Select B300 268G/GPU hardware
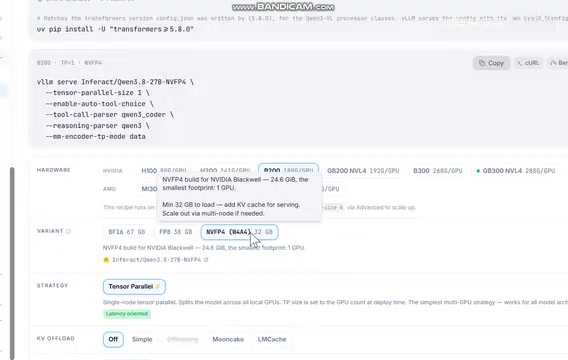 pos(438,171)
